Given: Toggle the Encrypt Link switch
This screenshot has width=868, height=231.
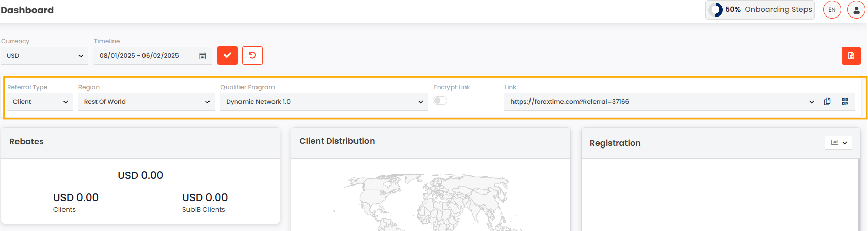Looking at the screenshot, I should point(440,101).
